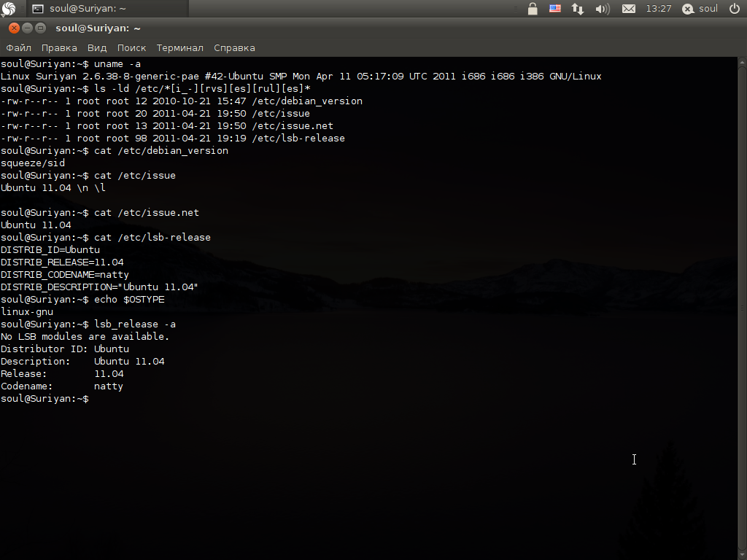Click the '/etc/lsb-release' listing entry
This screenshot has width=747, height=560.
point(298,138)
